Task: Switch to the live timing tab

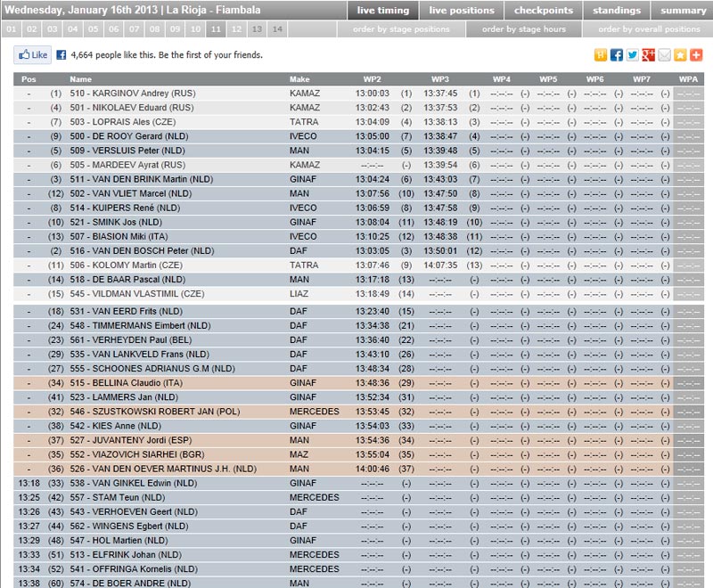Action: [x=383, y=11]
